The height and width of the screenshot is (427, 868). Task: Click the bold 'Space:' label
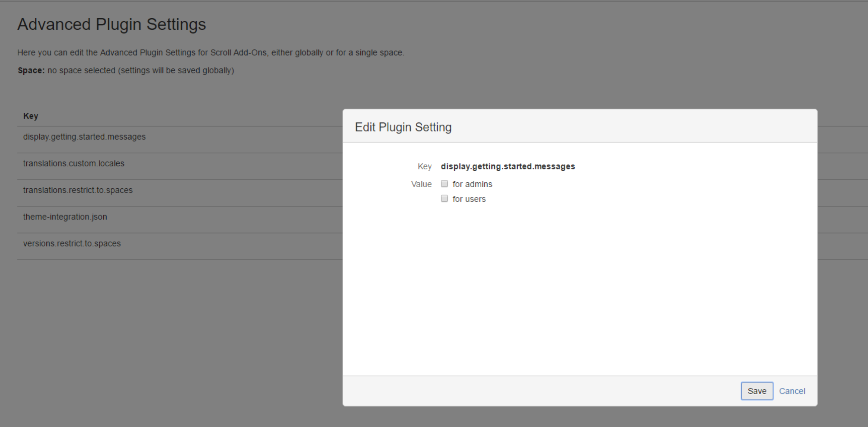pyautogui.click(x=31, y=70)
